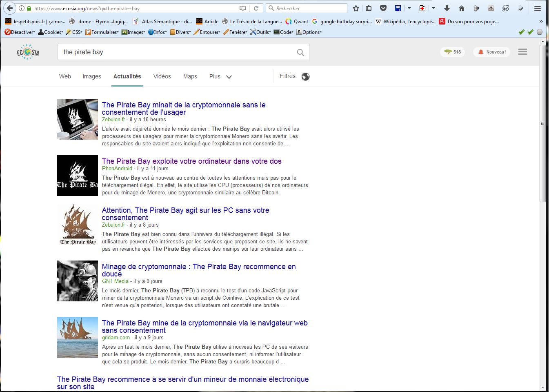This screenshot has height=392, width=549.
Task: Reload the page with the refresh icon
Action: click(x=256, y=8)
